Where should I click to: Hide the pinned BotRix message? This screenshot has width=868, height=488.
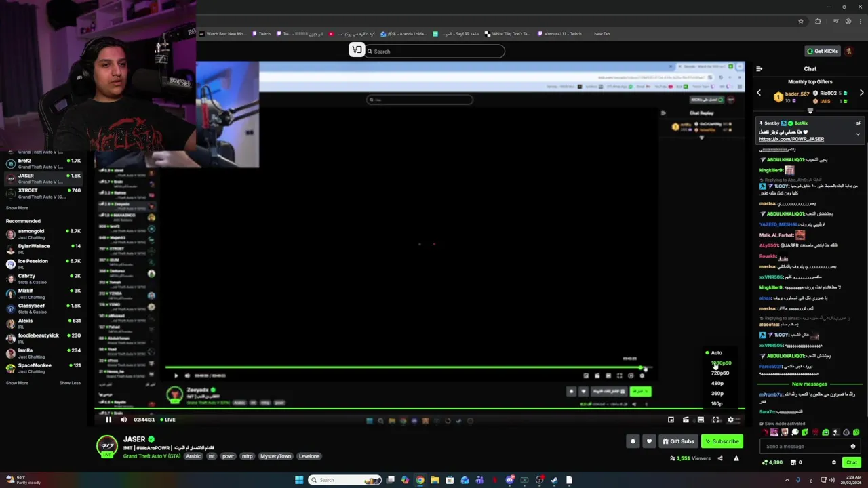(858, 123)
